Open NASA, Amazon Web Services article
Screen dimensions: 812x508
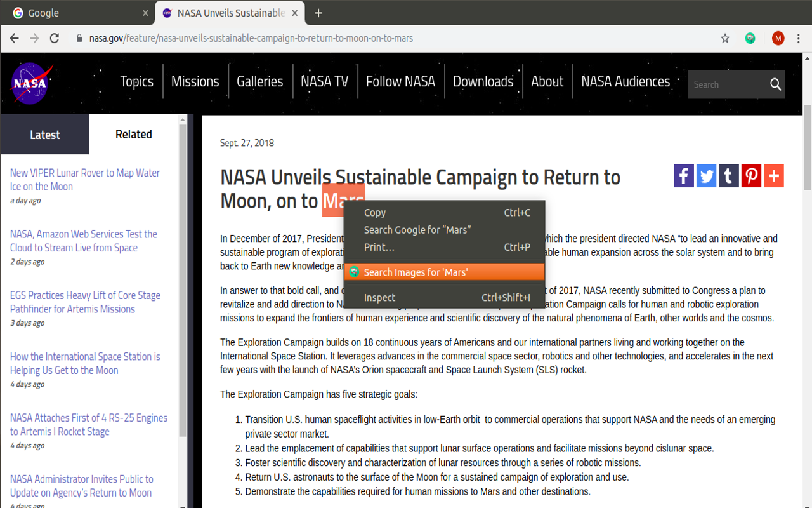[x=84, y=241]
